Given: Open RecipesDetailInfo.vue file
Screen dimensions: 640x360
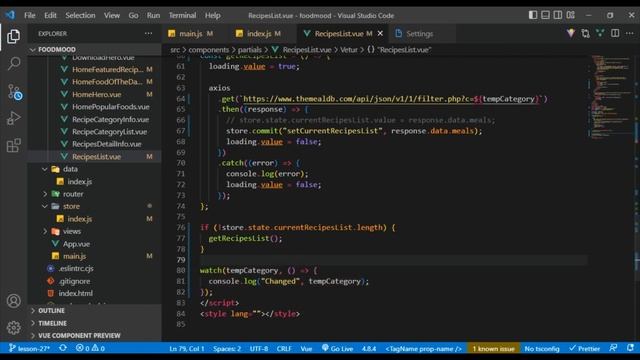Looking at the screenshot, I should coord(107,144).
